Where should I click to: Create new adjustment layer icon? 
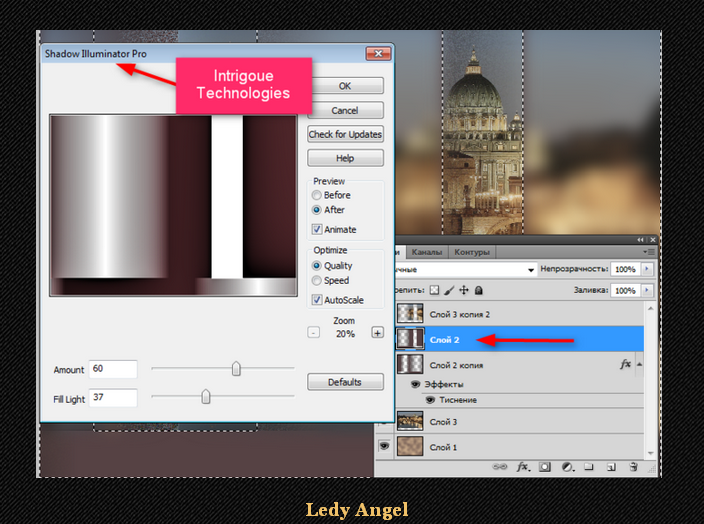[x=567, y=467]
